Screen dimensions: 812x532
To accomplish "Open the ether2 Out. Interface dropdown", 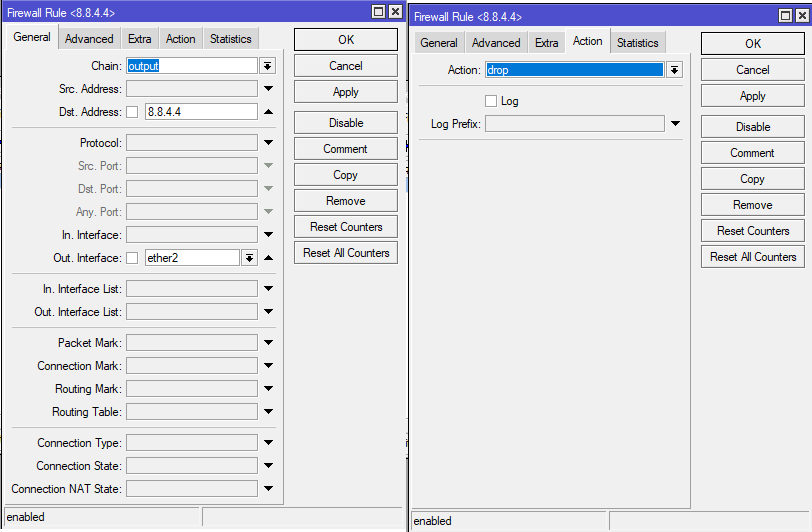I will (249, 258).
